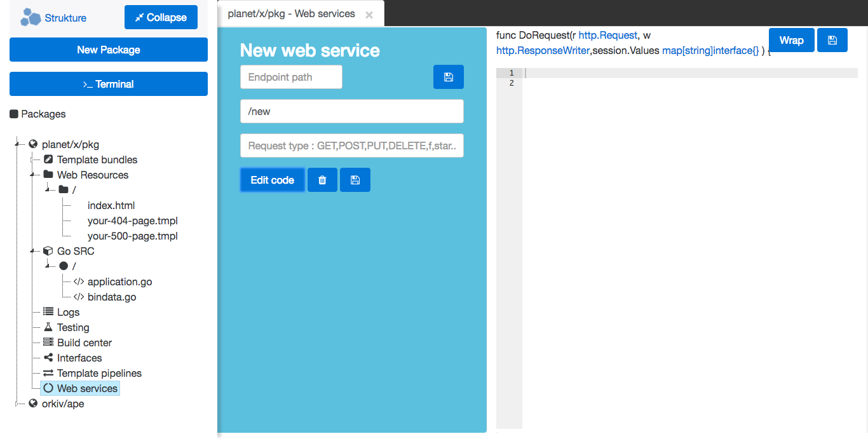Image resolution: width=868 pixels, height=441 pixels.
Task: Close the Web services tab
Action: (x=370, y=13)
